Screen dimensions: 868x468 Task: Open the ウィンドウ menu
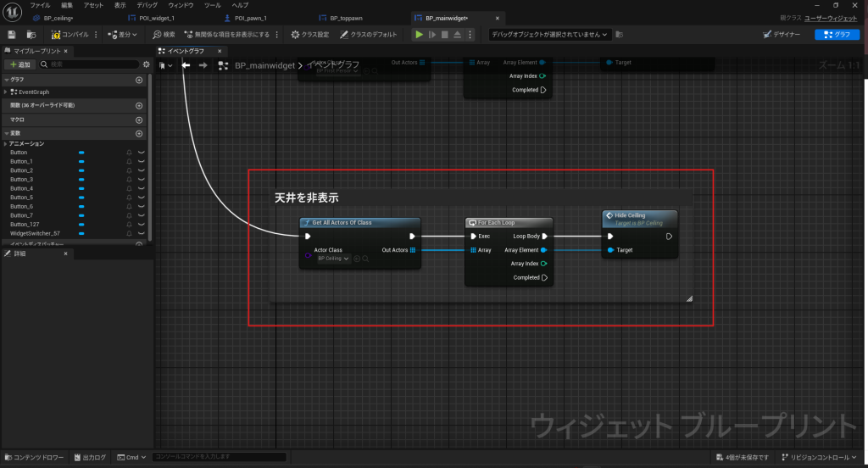tap(181, 5)
